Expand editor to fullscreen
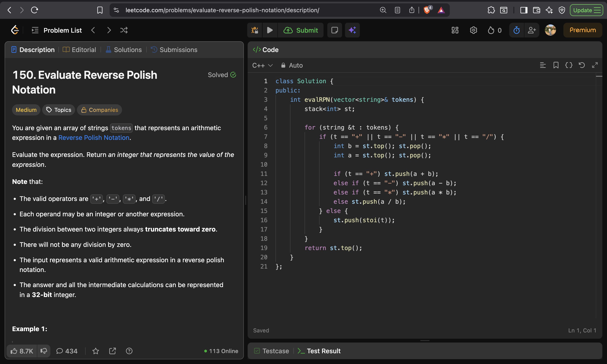The width and height of the screenshot is (607, 364). [x=595, y=65]
